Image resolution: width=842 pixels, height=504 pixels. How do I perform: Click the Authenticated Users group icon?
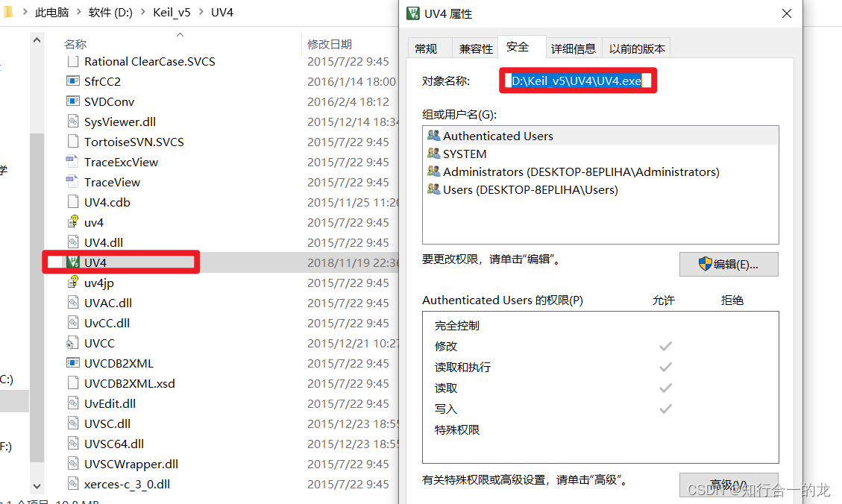[x=434, y=135]
